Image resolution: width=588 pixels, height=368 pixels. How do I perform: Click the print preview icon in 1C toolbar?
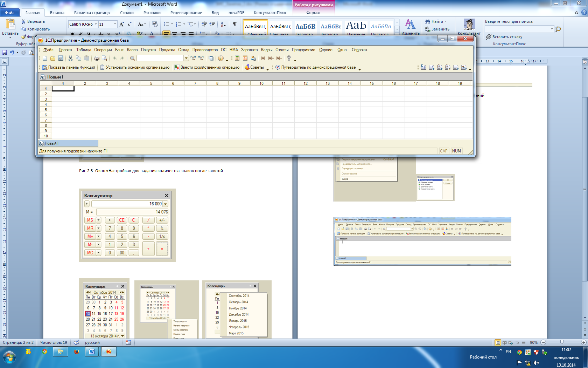104,58
